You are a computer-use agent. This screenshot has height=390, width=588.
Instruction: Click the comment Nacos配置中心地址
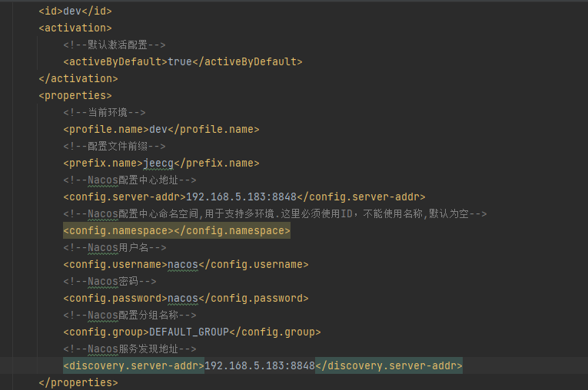coord(130,180)
